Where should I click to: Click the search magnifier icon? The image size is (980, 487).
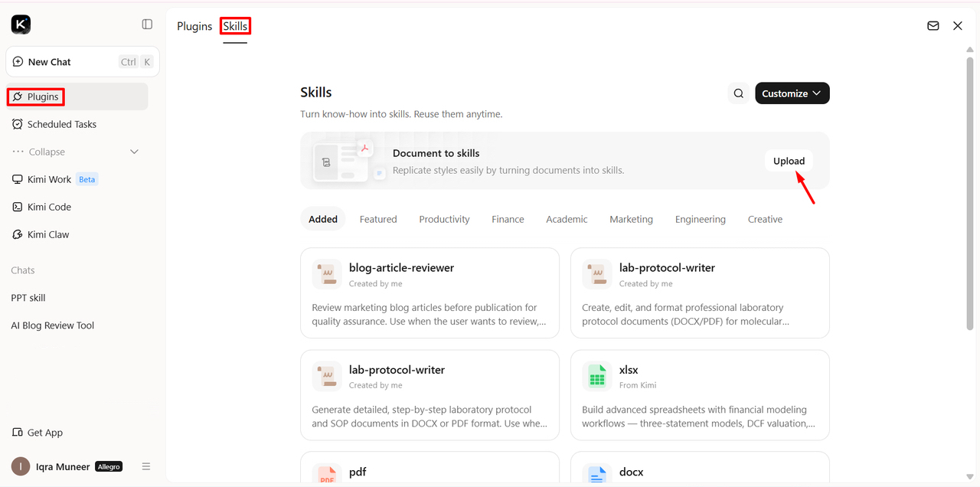pyautogui.click(x=739, y=93)
